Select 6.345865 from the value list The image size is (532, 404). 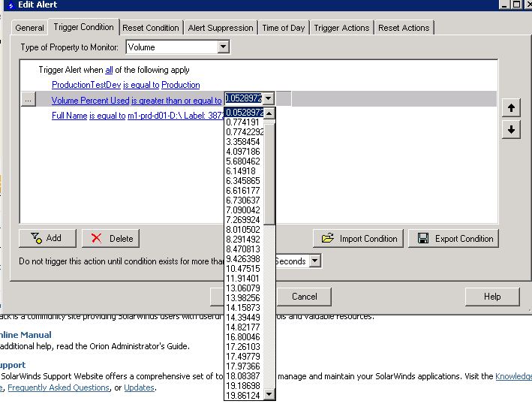245,181
